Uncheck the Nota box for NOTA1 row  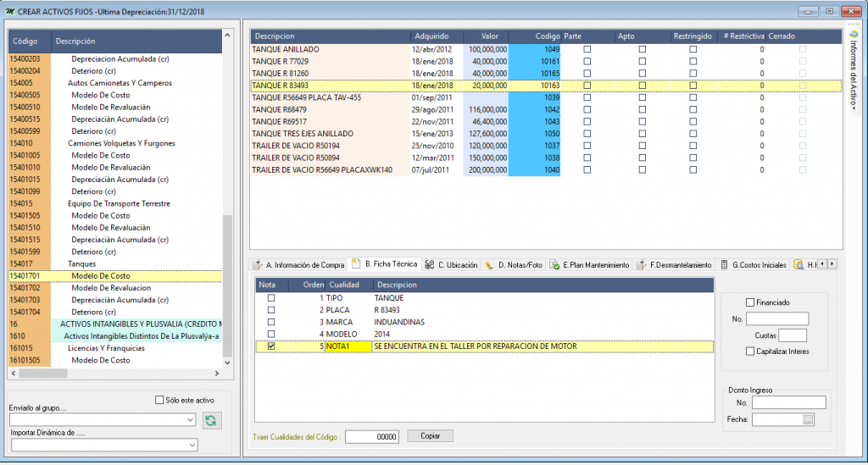click(271, 346)
